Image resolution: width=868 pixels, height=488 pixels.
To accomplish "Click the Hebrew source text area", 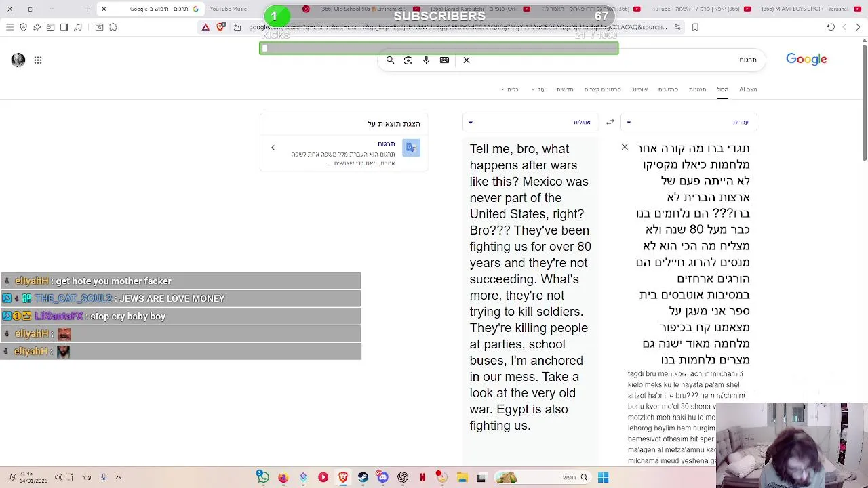I will point(692,254).
